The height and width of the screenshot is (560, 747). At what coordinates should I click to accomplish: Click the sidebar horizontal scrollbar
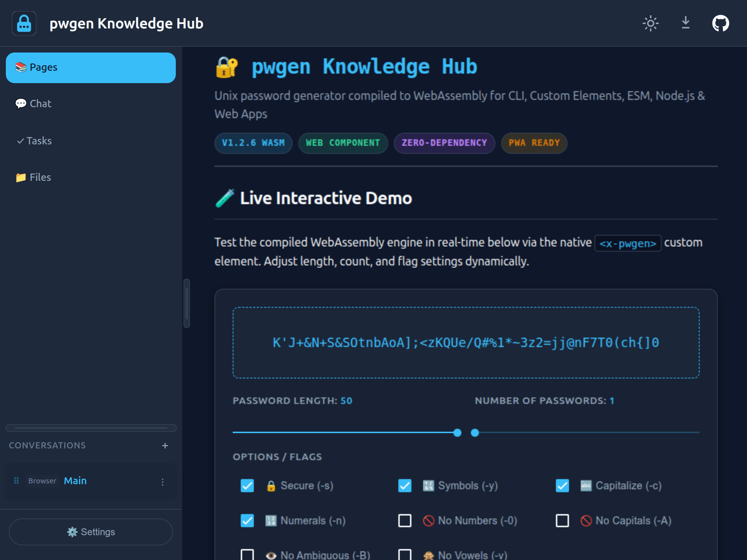(x=91, y=428)
